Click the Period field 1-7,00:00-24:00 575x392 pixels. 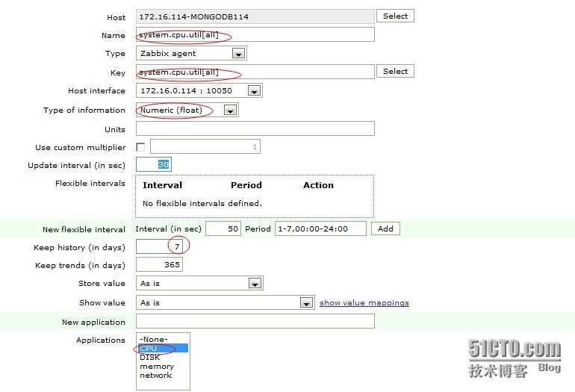click(320, 228)
